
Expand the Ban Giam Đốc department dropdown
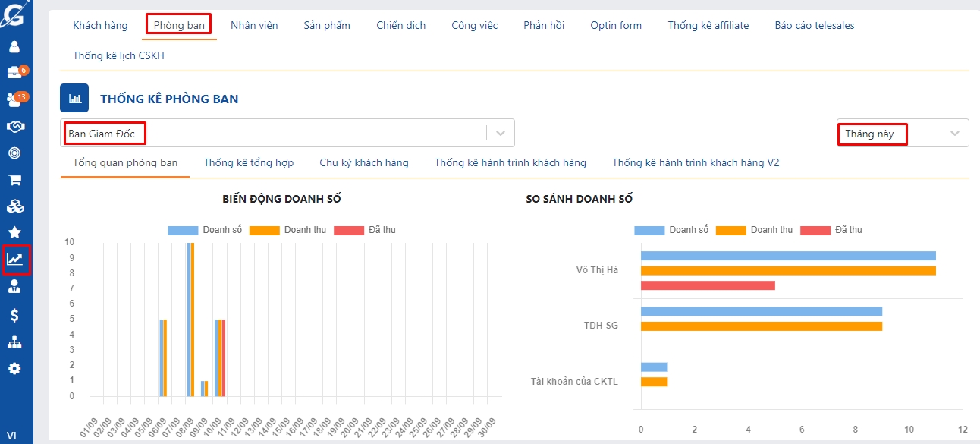point(500,133)
